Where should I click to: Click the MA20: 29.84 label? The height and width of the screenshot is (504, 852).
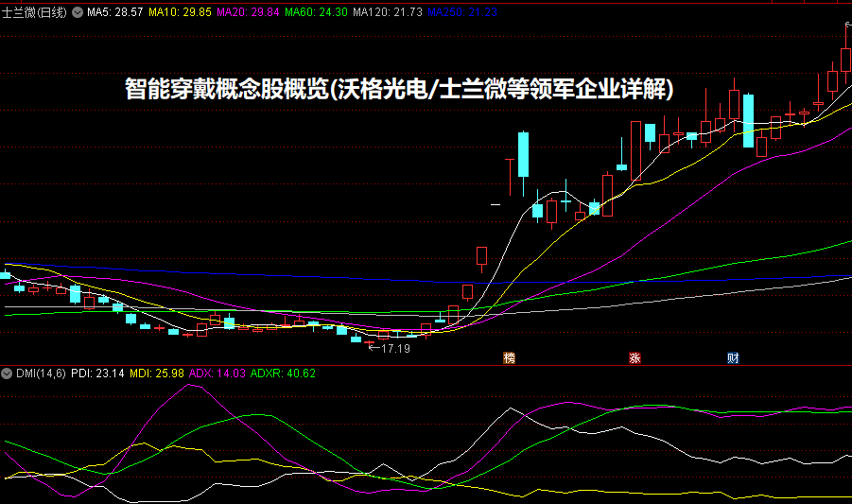(x=248, y=12)
